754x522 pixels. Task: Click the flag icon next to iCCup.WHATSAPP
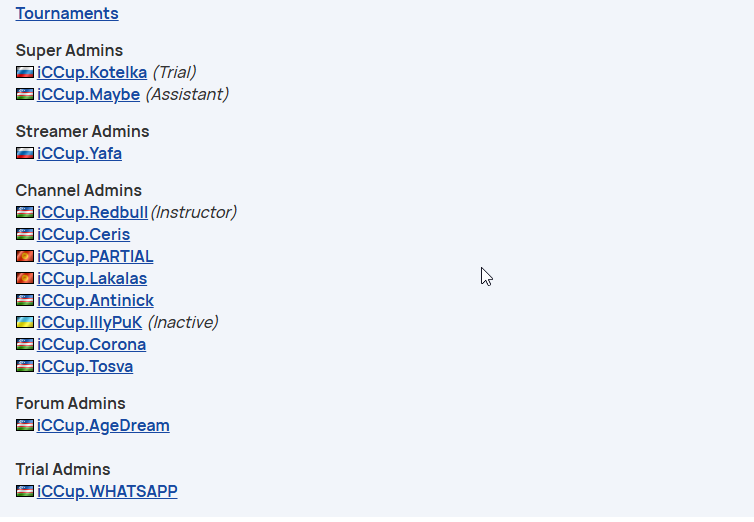pyautogui.click(x=25, y=491)
